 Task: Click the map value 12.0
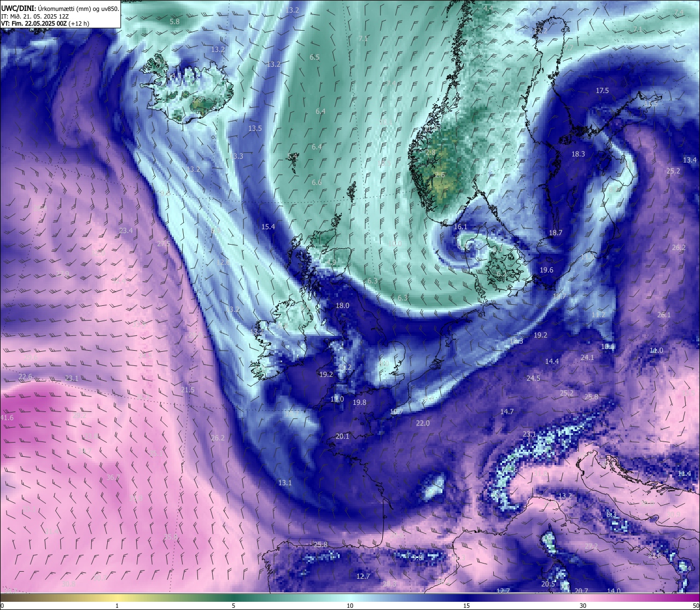pos(337,399)
